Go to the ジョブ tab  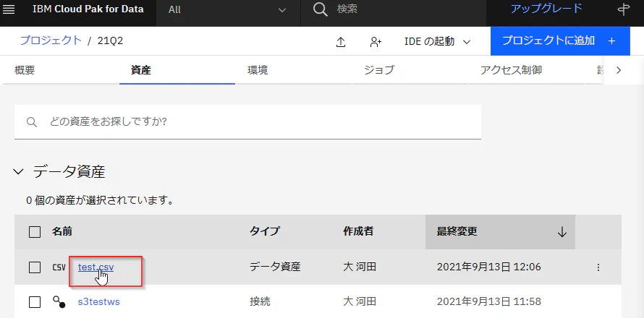[x=410, y=70]
